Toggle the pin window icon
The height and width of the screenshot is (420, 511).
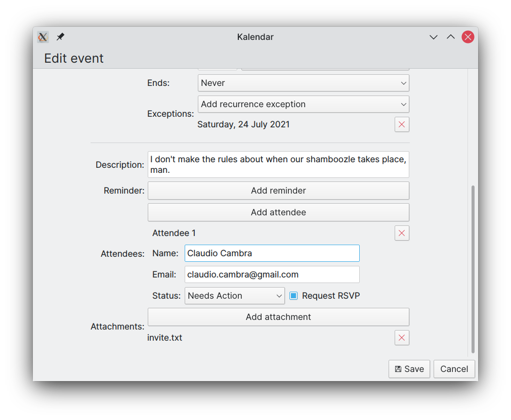coord(60,37)
